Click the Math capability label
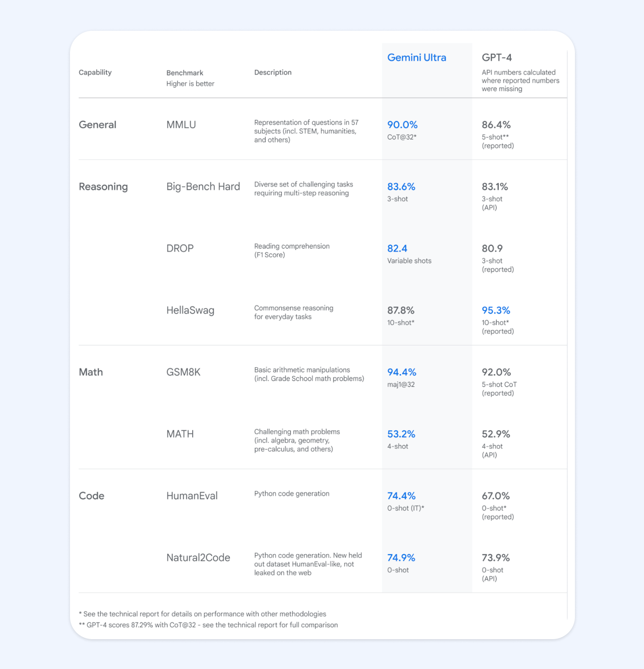The height and width of the screenshot is (669, 644). point(91,372)
